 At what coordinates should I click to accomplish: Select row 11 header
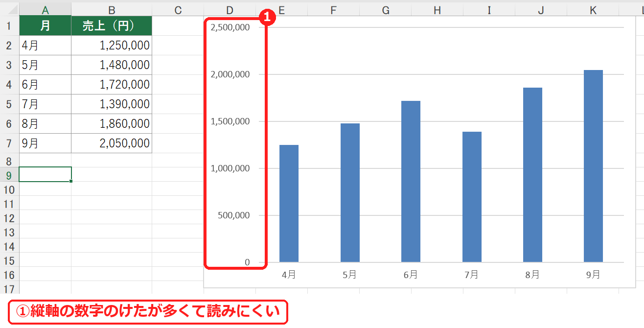[x=9, y=203]
